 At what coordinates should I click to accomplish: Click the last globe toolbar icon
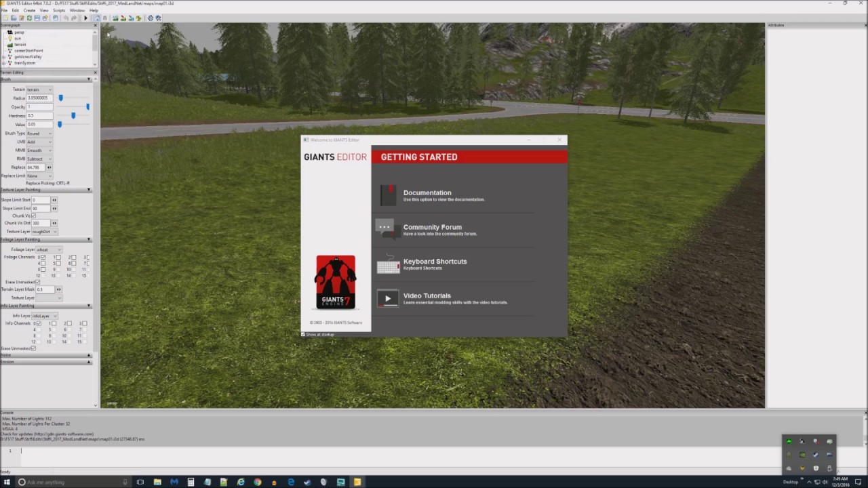tap(158, 18)
